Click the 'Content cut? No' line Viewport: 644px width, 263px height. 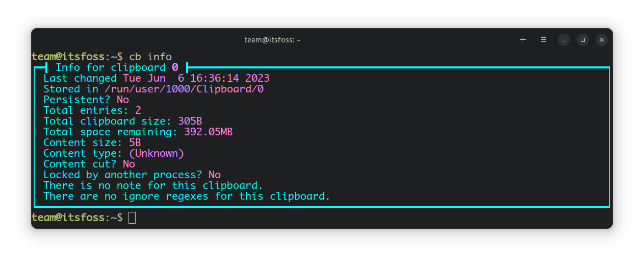pos(89,164)
